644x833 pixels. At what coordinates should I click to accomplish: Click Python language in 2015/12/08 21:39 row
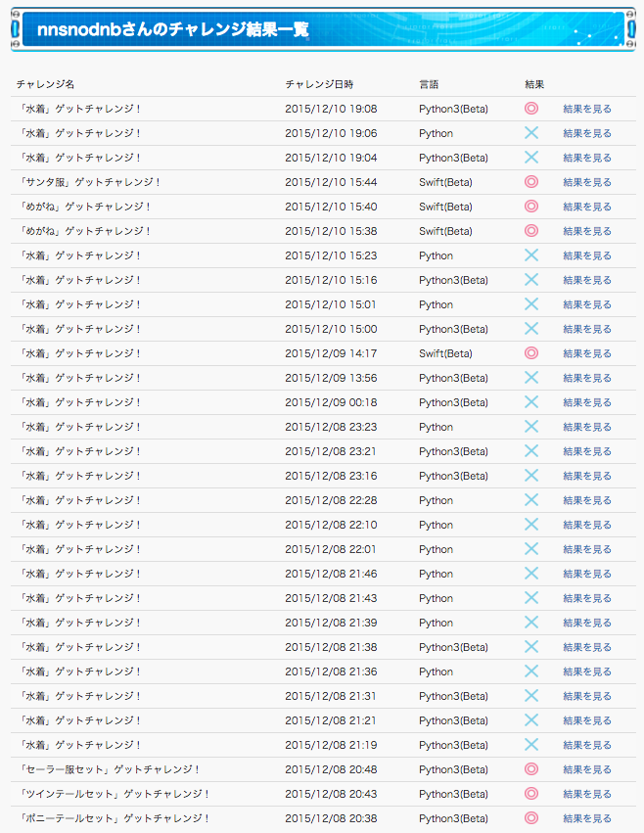(x=436, y=624)
